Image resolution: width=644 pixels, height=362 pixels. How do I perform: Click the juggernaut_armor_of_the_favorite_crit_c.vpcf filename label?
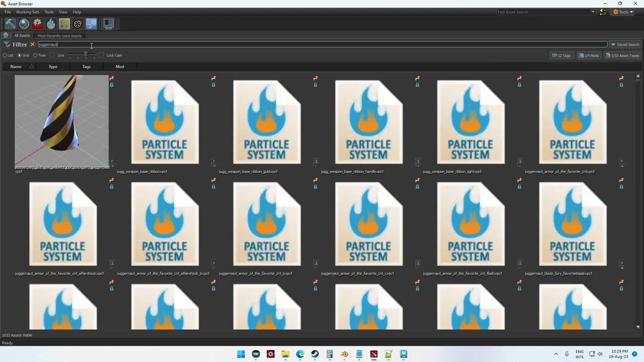tap(357, 274)
